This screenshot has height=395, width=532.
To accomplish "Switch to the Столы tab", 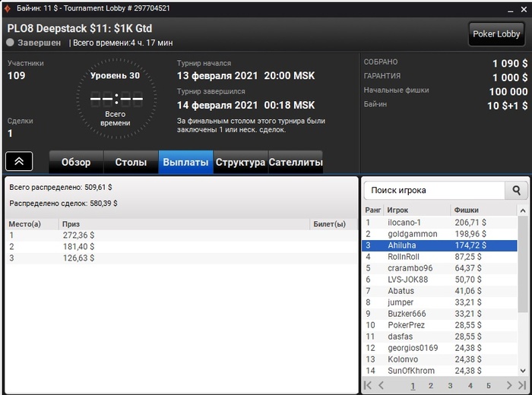I will click(x=131, y=162).
